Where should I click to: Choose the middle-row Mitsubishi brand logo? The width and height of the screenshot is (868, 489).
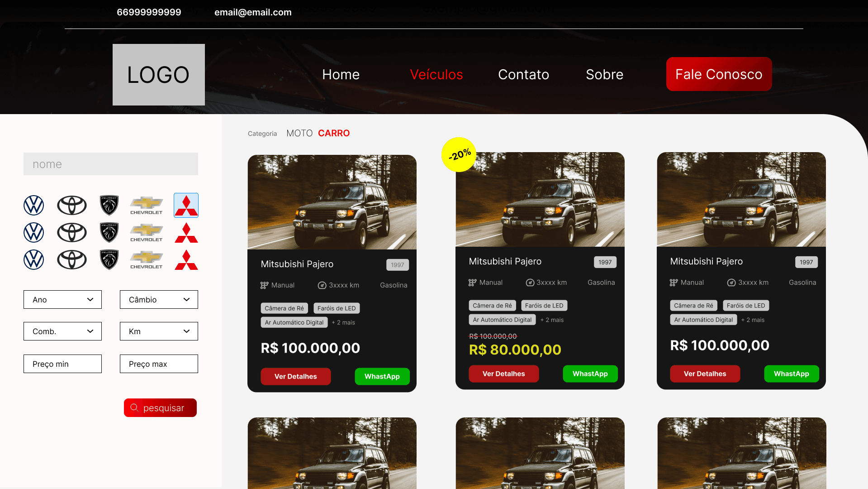[x=186, y=233]
